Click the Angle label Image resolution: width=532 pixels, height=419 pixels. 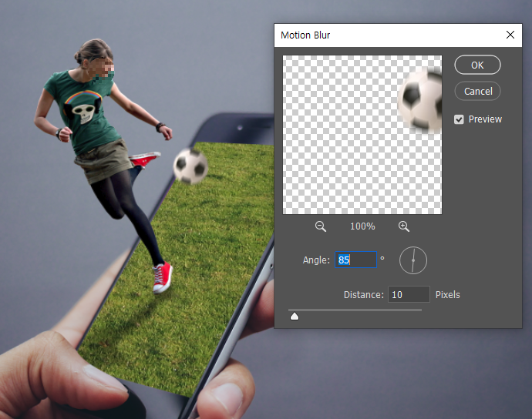click(316, 260)
